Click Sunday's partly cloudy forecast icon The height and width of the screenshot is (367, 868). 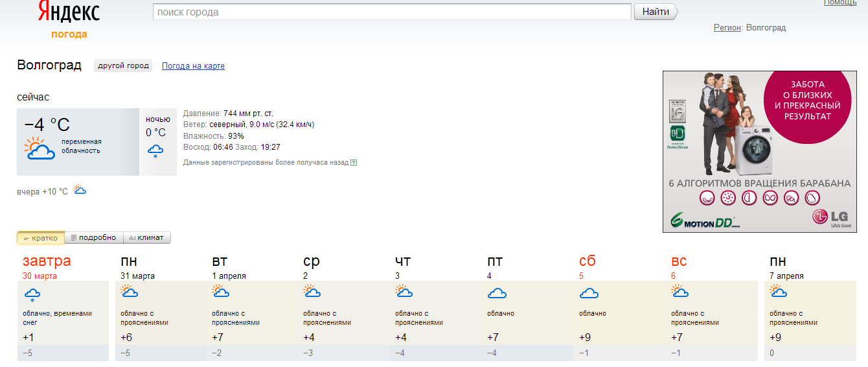click(x=680, y=292)
